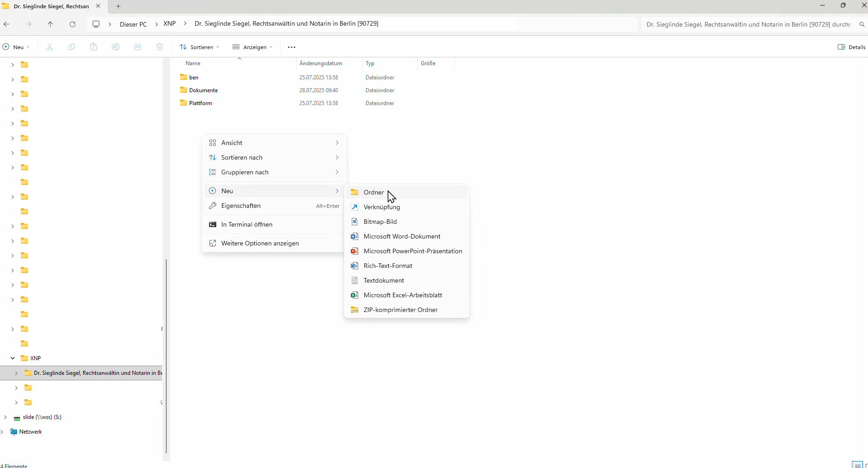
Task: Add a new tab with plus icon
Action: coord(118,6)
